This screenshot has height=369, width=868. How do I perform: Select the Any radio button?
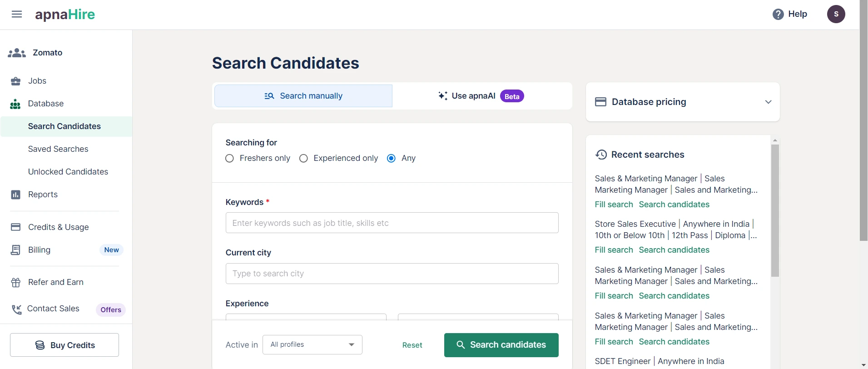coord(391,158)
